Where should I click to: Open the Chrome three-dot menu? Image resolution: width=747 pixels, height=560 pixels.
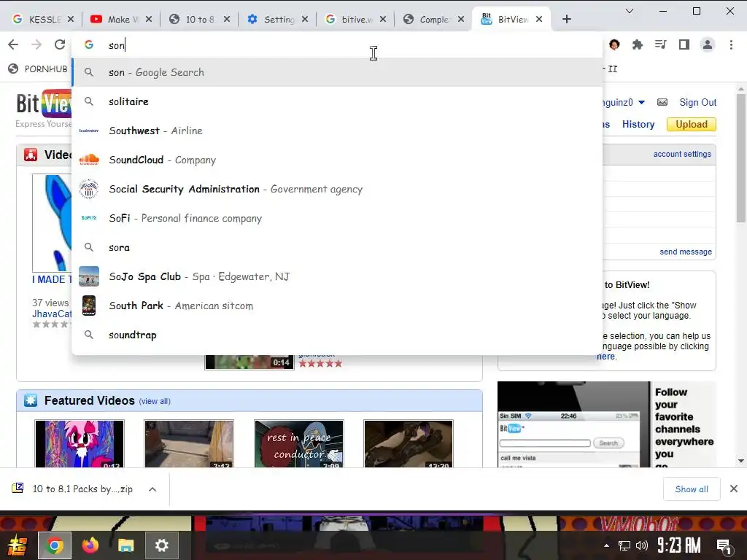[731, 44]
